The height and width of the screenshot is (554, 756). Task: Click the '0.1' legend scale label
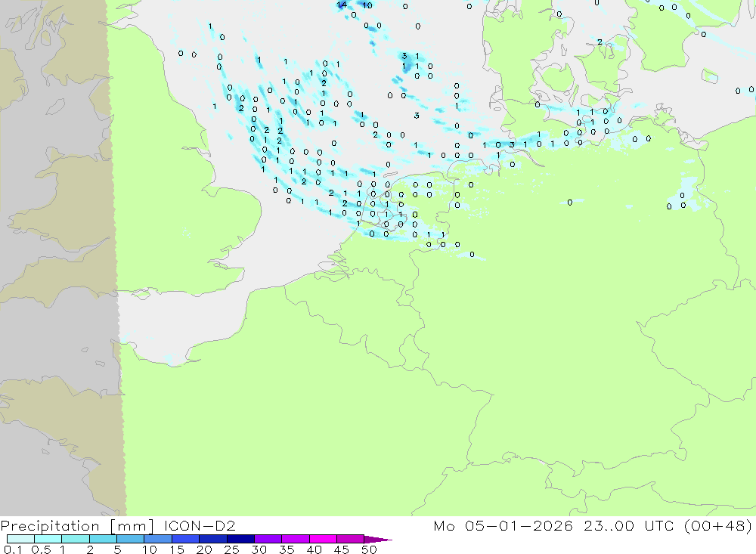click(13, 549)
